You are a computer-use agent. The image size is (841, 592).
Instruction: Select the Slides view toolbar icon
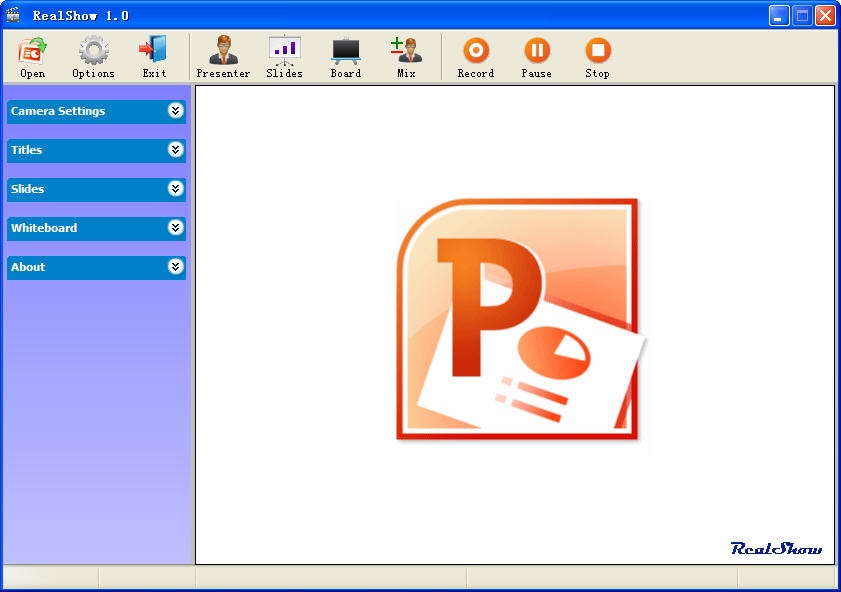click(284, 50)
